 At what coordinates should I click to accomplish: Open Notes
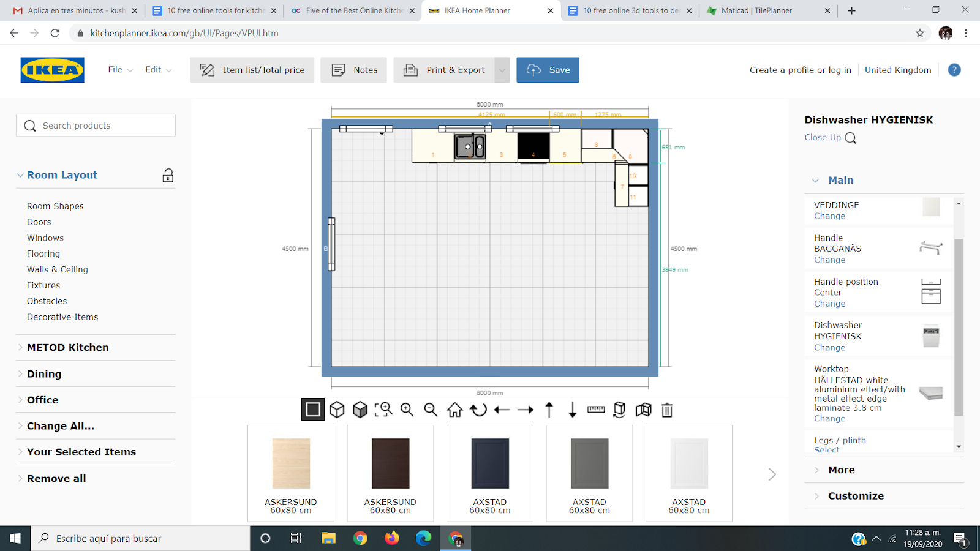click(x=354, y=70)
